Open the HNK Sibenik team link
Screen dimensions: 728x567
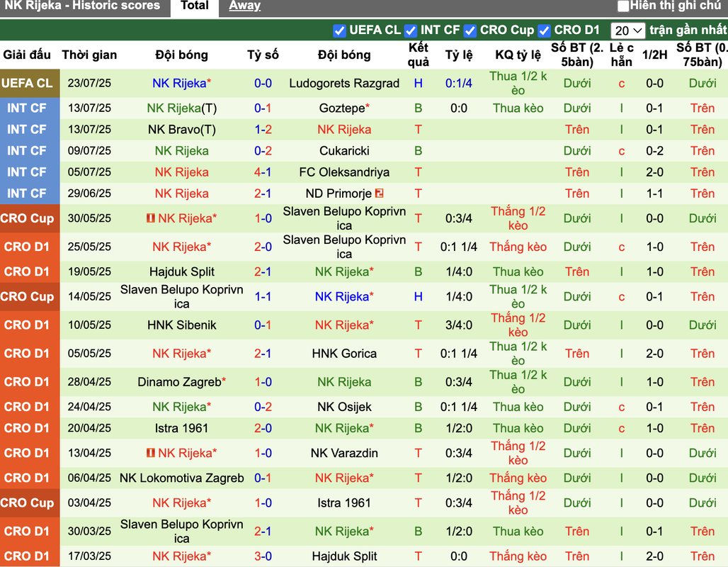click(181, 325)
